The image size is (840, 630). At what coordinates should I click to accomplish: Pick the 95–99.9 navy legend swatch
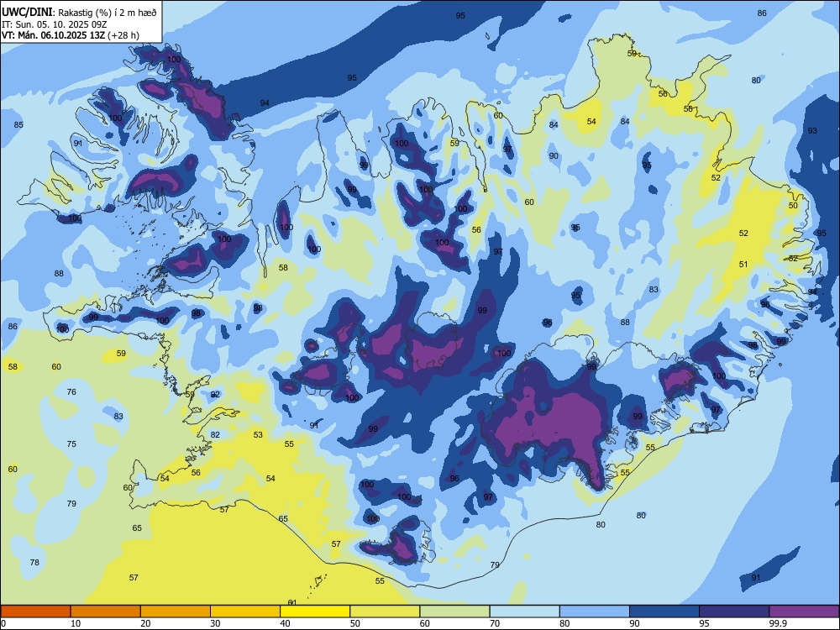pyautogui.click(x=734, y=612)
